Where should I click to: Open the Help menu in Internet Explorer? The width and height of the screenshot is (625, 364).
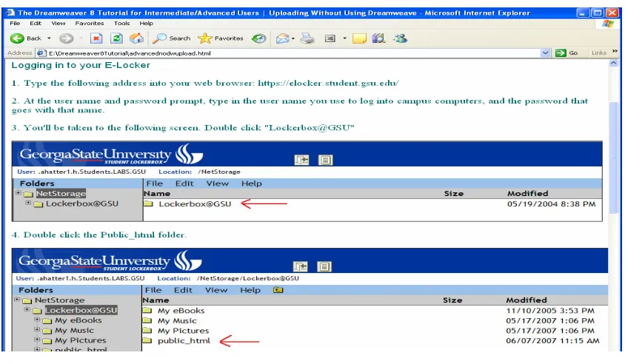(147, 24)
